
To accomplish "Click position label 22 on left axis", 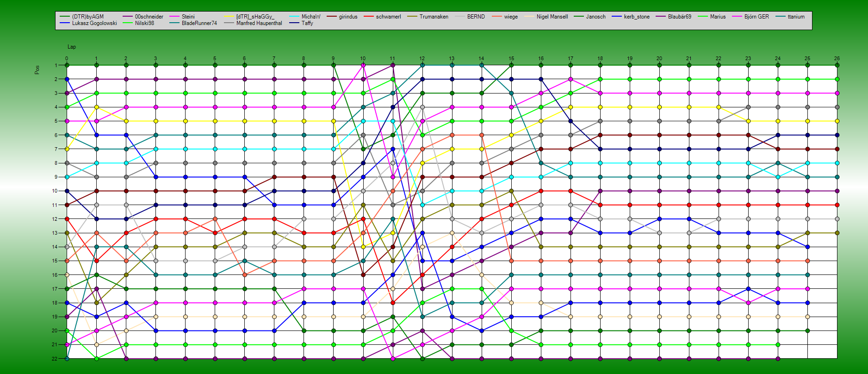I will 55,359.
